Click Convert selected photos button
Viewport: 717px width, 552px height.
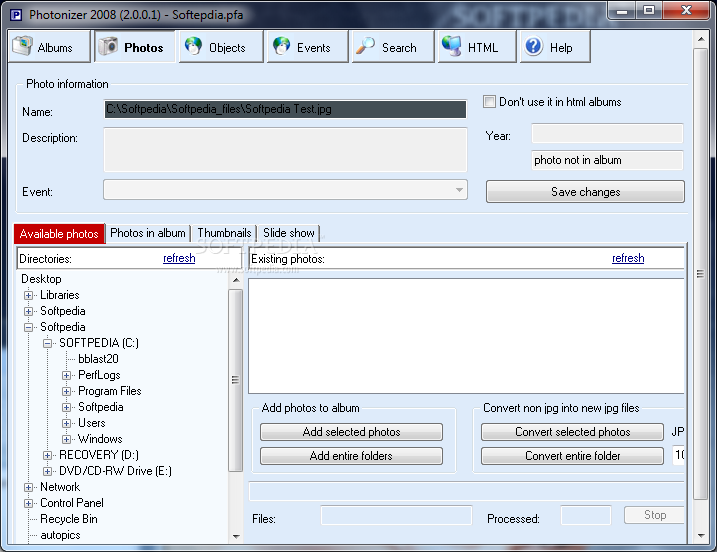pos(572,432)
